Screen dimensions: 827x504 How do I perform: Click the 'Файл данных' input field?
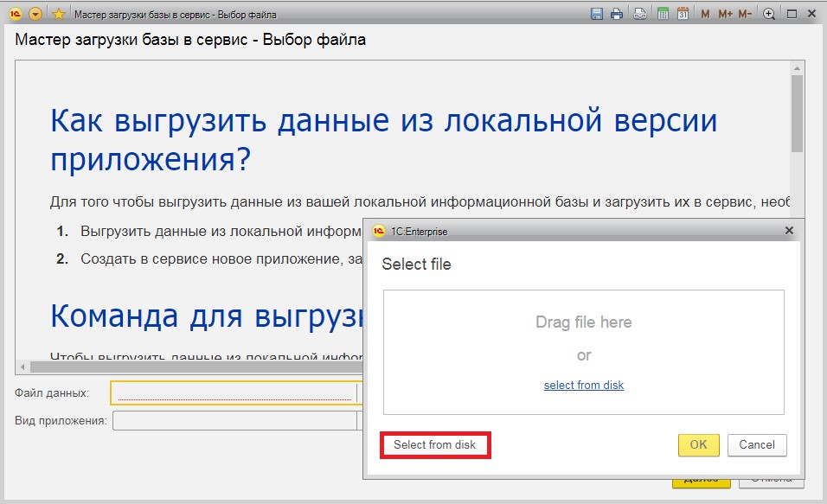pyautogui.click(x=234, y=393)
